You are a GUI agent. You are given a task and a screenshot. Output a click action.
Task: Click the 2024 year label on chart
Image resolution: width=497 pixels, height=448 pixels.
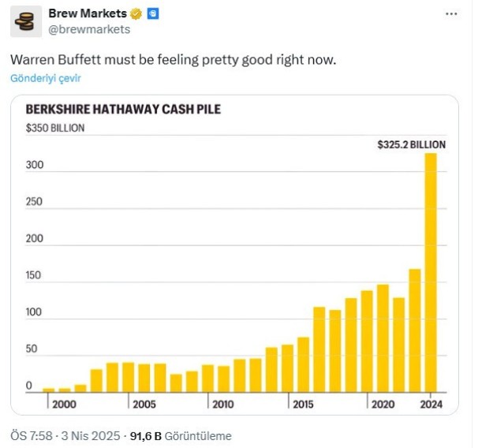pyautogui.click(x=432, y=404)
